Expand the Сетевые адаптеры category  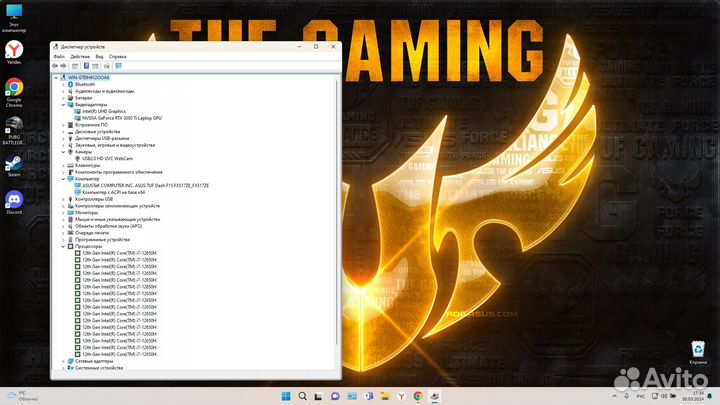pos(63,361)
